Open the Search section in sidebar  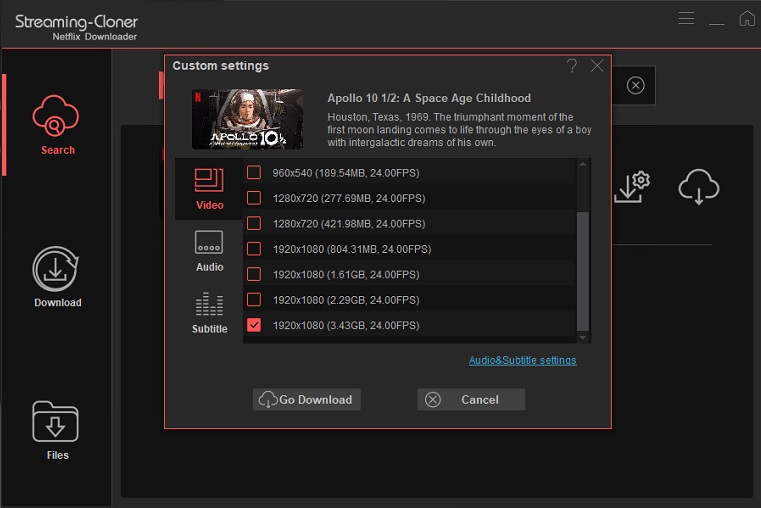click(56, 125)
